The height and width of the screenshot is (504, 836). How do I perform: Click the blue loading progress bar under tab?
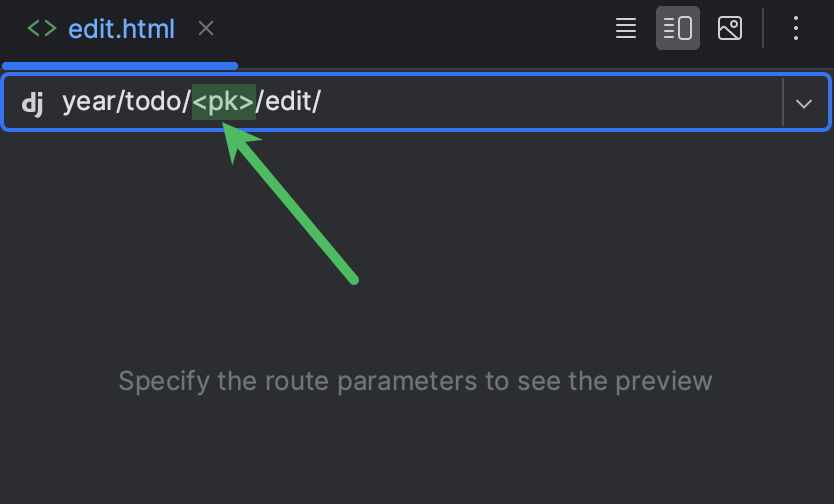[x=120, y=66]
